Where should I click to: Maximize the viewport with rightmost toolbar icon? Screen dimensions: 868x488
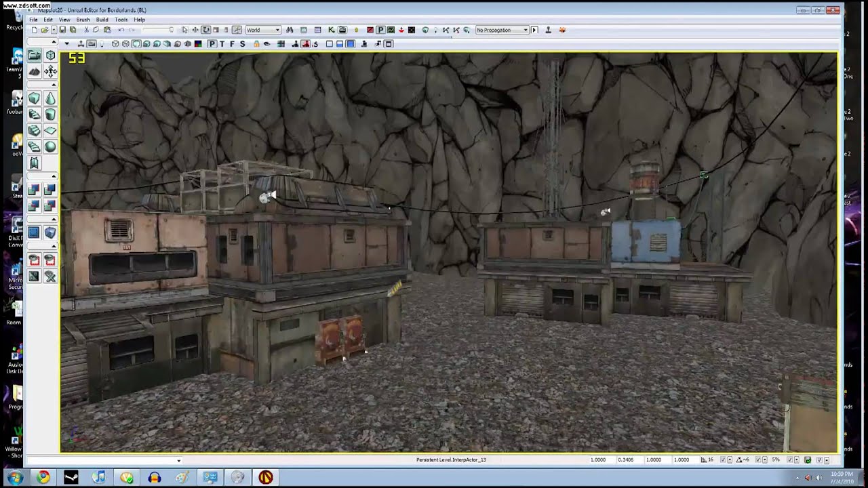coord(389,44)
